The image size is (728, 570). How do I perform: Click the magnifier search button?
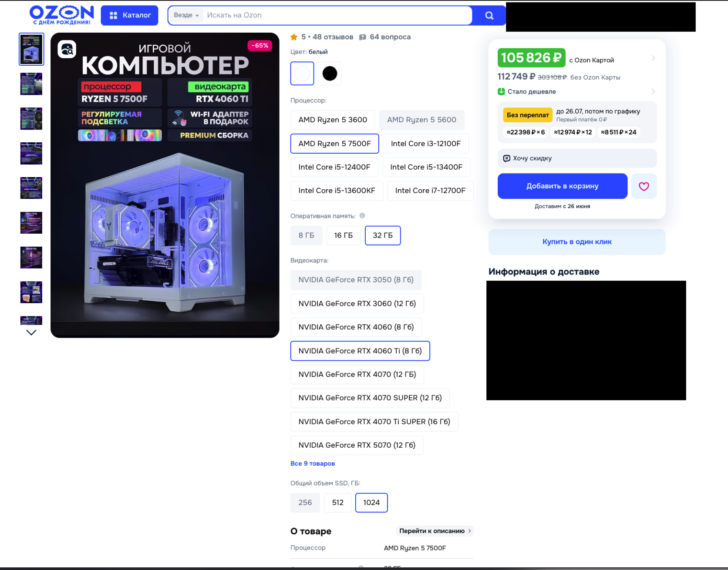[x=489, y=15]
